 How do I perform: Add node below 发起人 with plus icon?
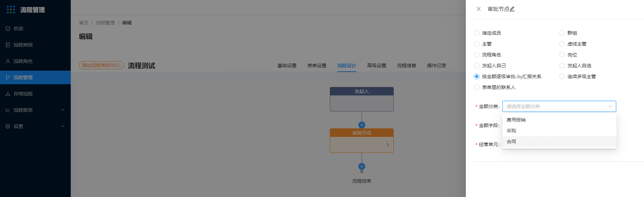click(362, 125)
